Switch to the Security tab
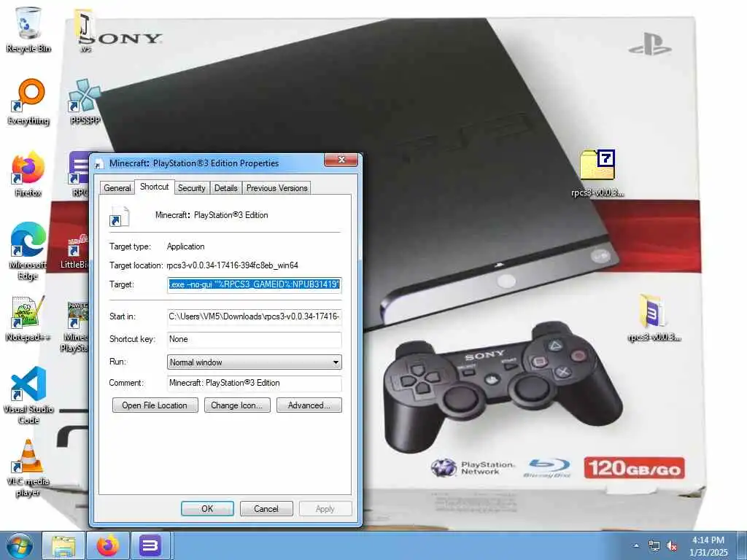 click(x=192, y=188)
